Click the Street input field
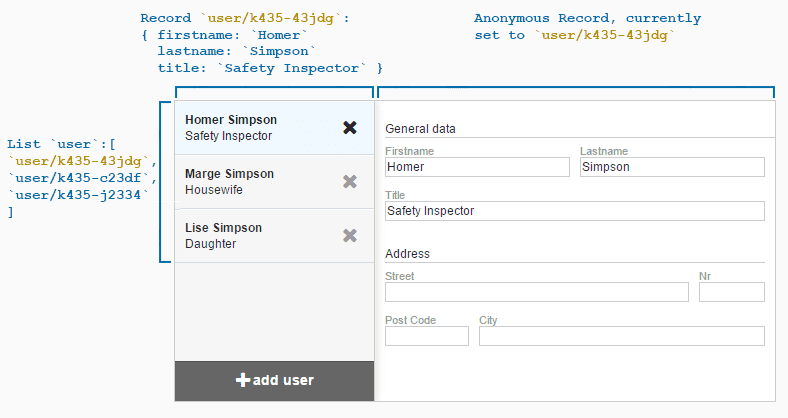 click(x=537, y=292)
